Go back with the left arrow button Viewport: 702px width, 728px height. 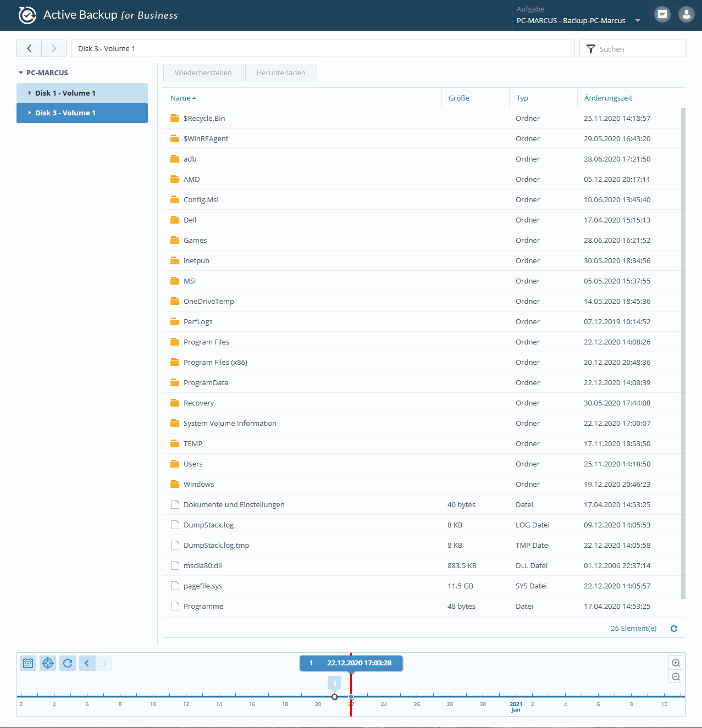pos(29,48)
